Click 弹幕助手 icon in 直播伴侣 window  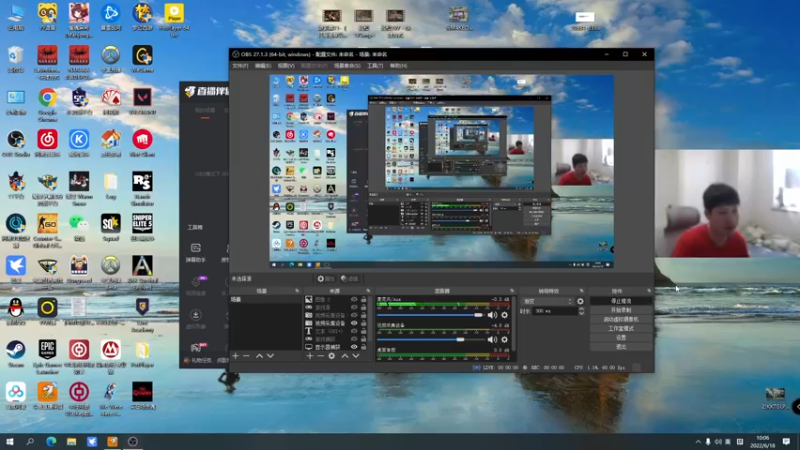tap(195, 248)
